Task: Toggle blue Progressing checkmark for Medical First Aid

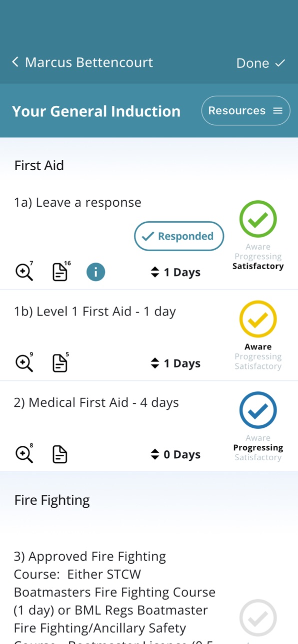Action: [258, 410]
